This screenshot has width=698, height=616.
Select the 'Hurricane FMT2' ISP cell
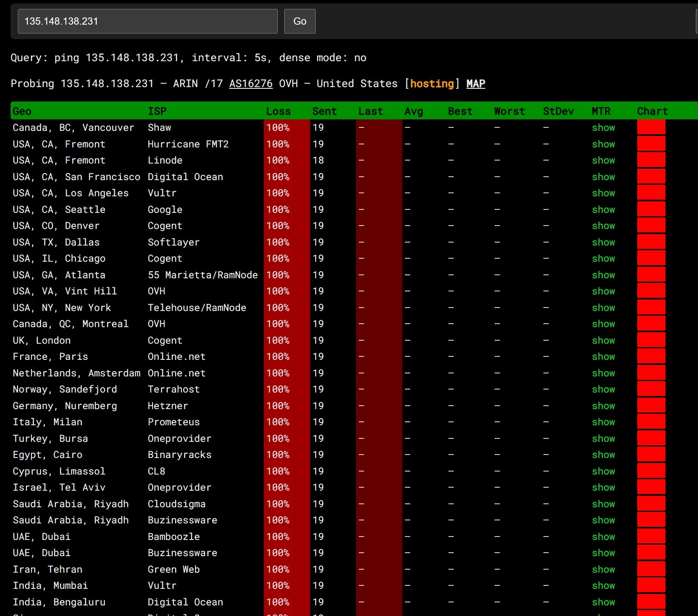click(x=188, y=144)
